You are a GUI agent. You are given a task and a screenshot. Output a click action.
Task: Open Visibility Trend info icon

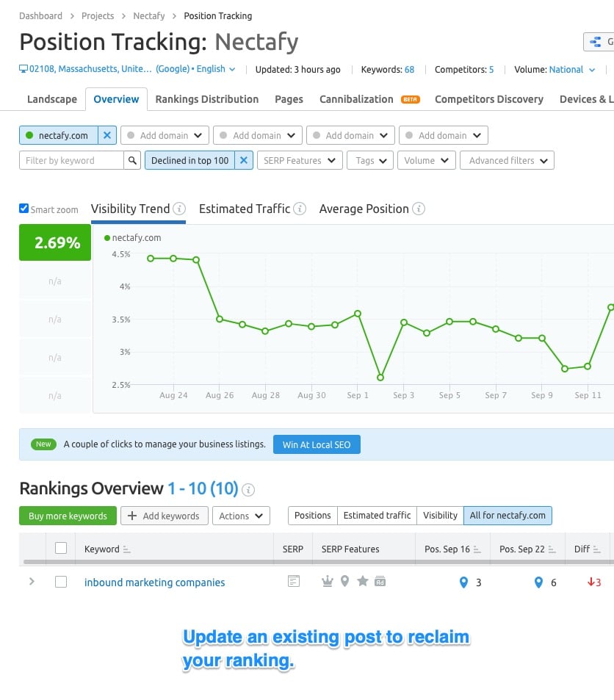click(179, 209)
